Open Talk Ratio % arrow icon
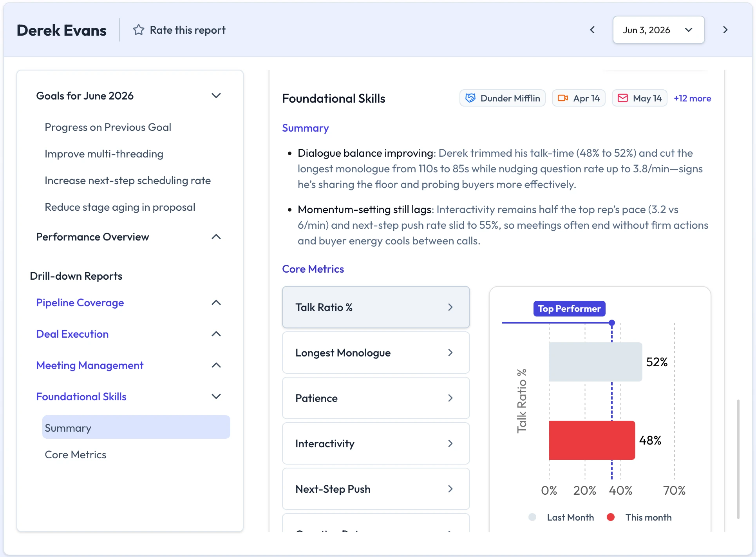Screen dimensions: 756x557 pos(450,307)
